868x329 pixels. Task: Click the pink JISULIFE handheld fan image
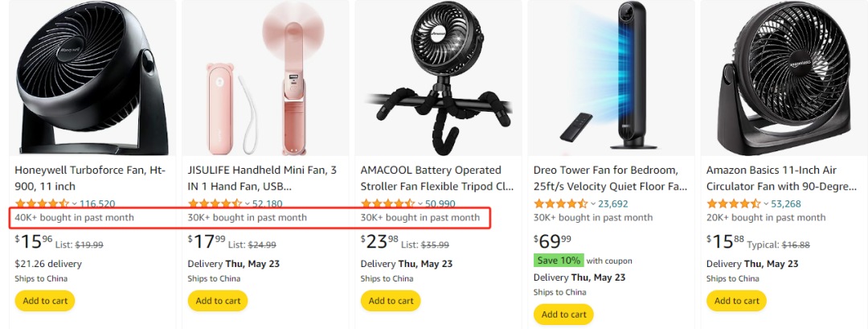(264, 78)
